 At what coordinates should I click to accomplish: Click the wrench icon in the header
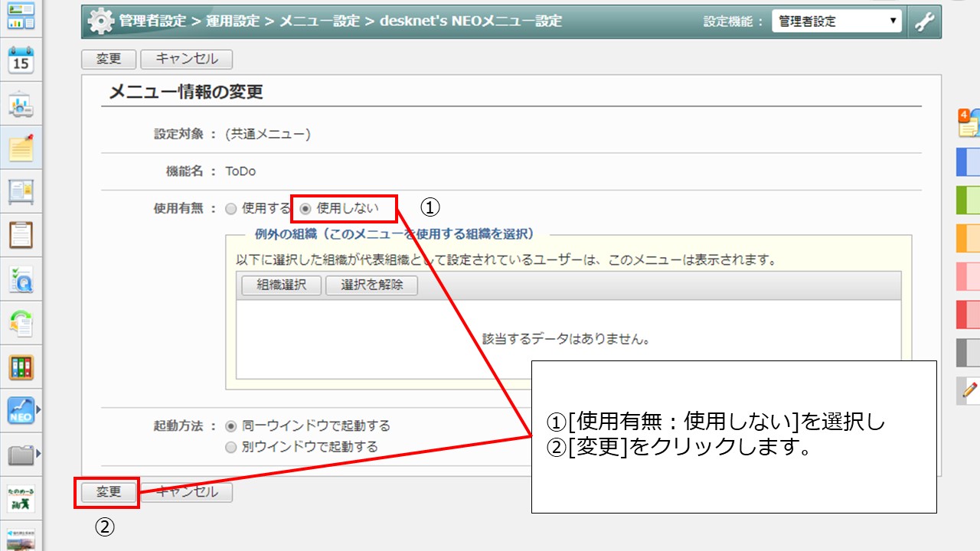point(925,21)
